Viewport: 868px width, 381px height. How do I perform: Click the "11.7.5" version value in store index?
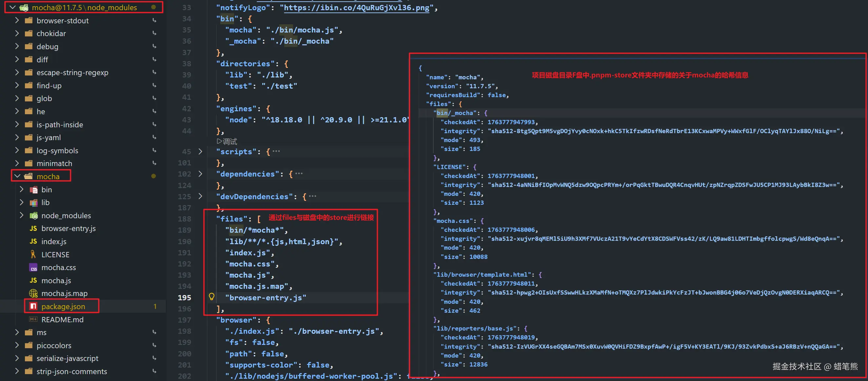click(x=480, y=86)
